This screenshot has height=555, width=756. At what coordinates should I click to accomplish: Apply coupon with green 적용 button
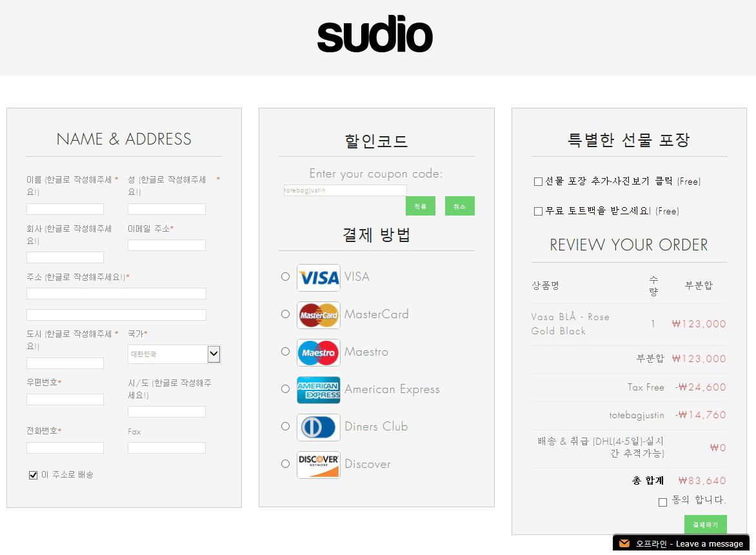point(421,206)
